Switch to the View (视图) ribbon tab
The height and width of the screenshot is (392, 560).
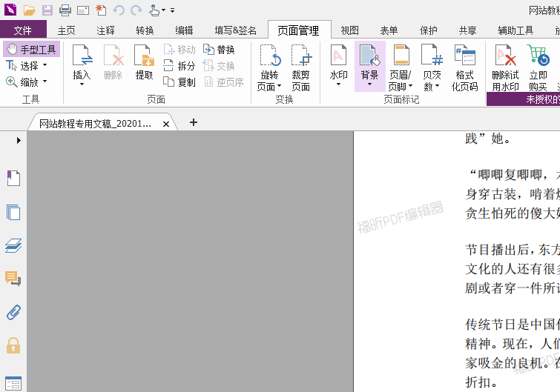click(x=349, y=30)
